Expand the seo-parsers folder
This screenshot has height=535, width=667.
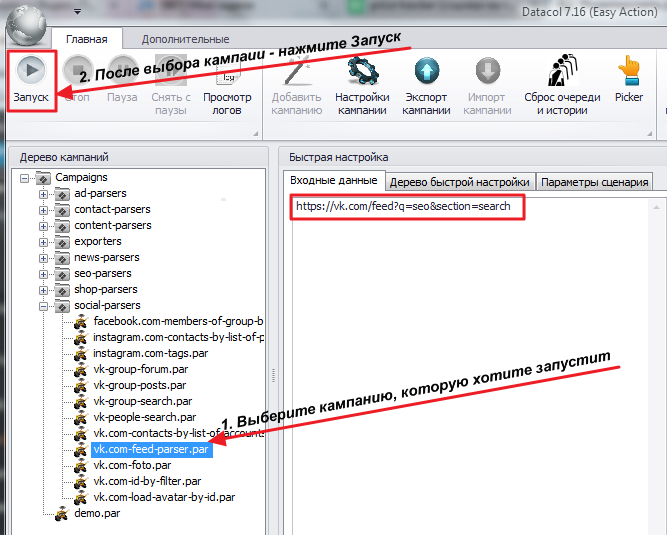click(x=43, y=274)
